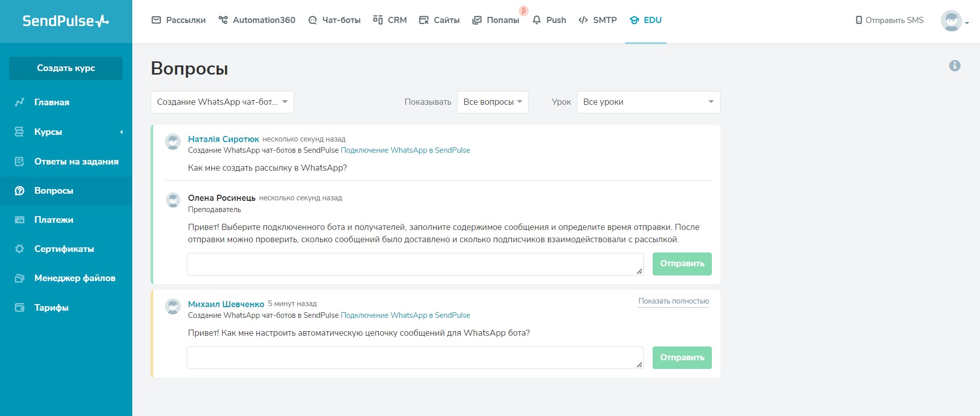Open lesson link under Наталія's question
Screen dimensions: 980x416
405,150
